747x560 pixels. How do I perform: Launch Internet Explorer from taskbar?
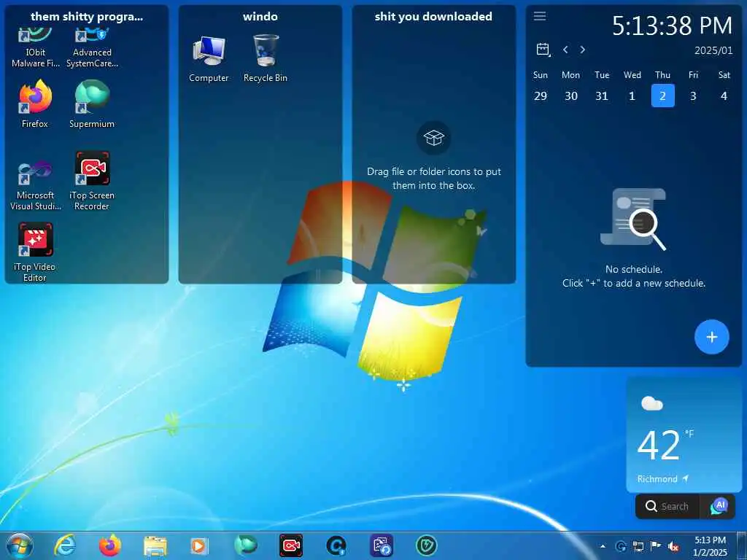[x=65, y=545]
